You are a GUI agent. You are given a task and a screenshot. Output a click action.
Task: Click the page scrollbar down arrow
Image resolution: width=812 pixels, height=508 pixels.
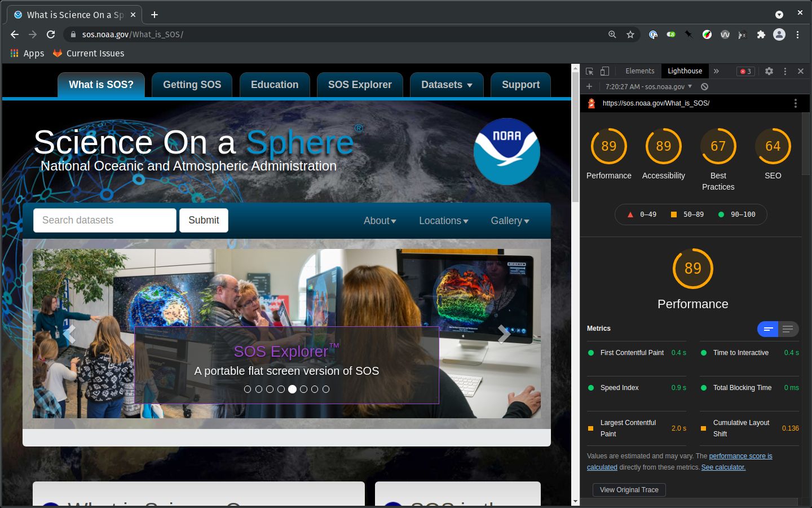click(575, 501)
